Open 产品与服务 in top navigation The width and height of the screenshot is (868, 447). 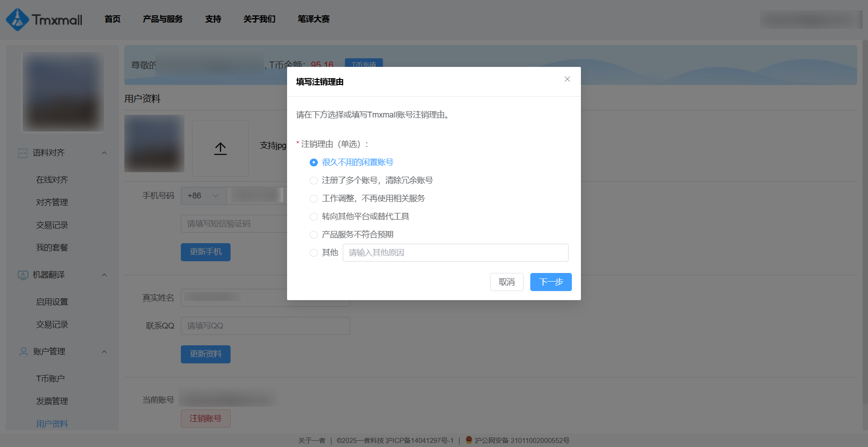(x=163, y=19)
